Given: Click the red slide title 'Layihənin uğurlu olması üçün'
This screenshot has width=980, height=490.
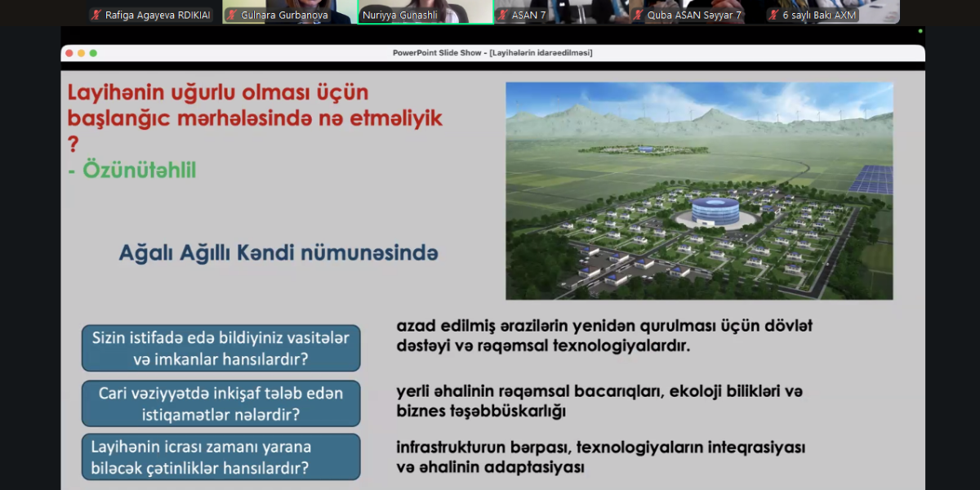Looking at the screenshot, I should tap(218, 92).
